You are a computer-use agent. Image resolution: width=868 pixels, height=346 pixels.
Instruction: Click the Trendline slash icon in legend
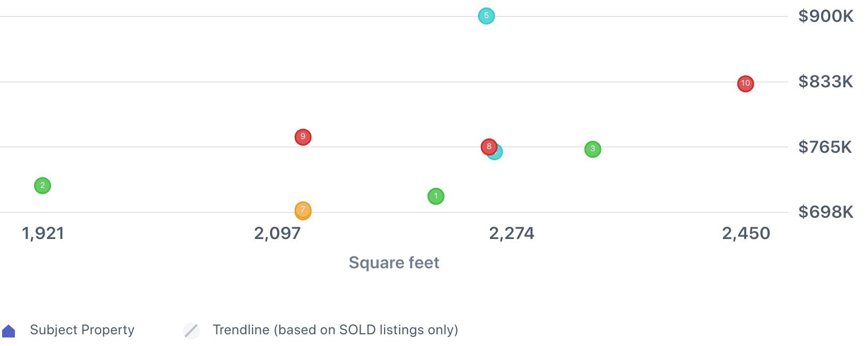click(x=191, y=331)
